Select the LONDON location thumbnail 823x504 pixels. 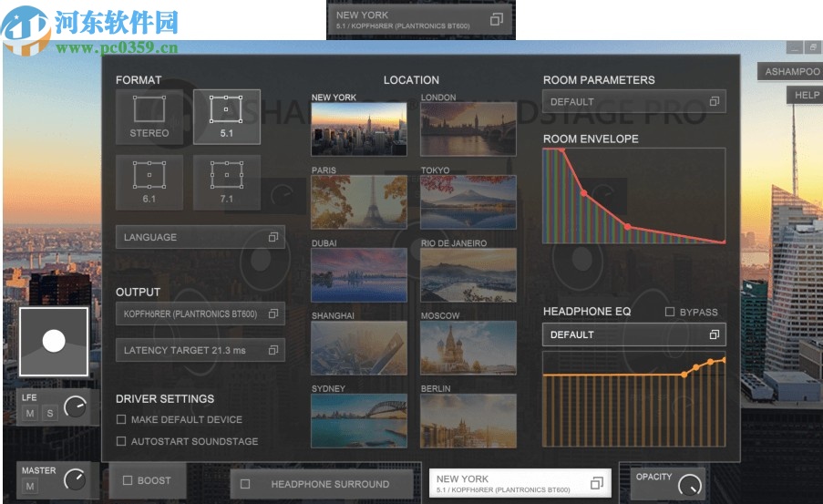click(x=468, y=129)
